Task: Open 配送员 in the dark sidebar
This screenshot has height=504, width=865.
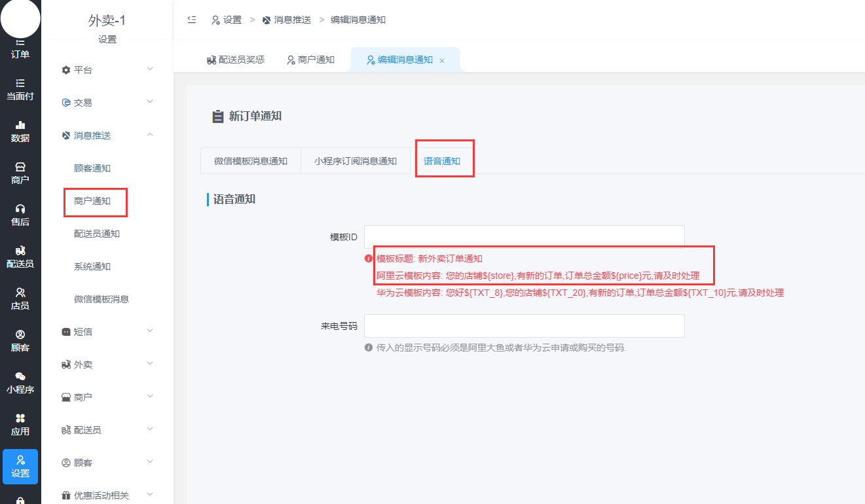Action: pyautogui.click(x=20, y=257)
